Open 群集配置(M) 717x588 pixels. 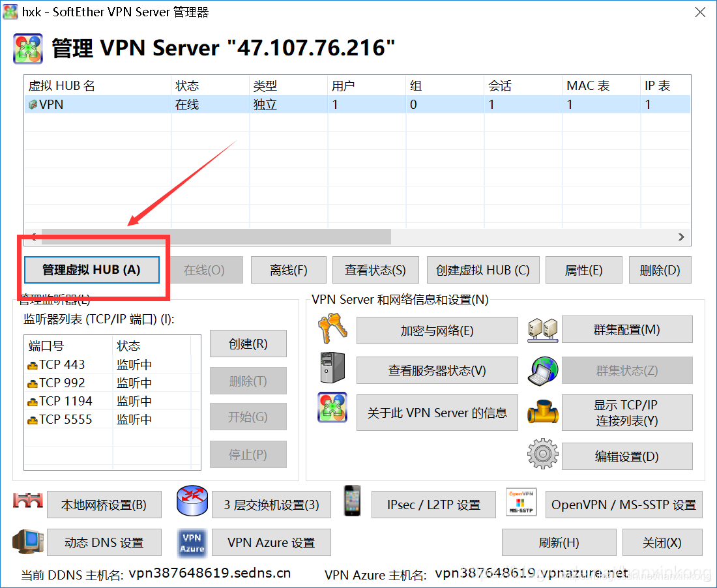pos(627,329)
